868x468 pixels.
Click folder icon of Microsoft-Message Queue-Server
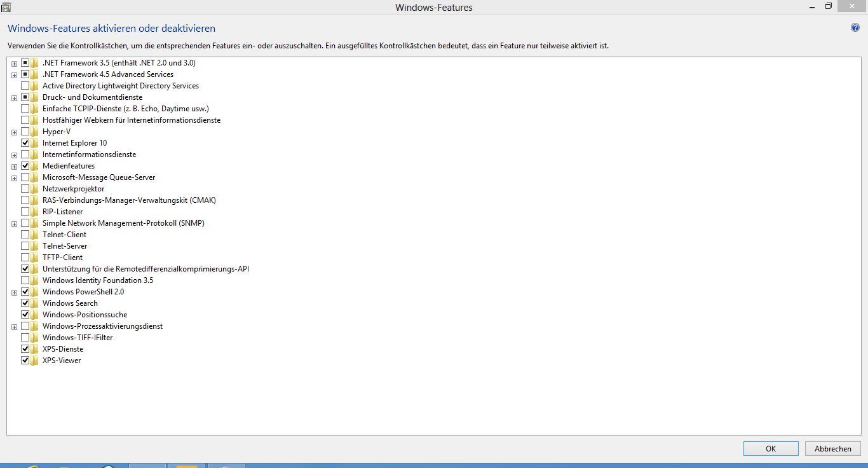(34, 177)
